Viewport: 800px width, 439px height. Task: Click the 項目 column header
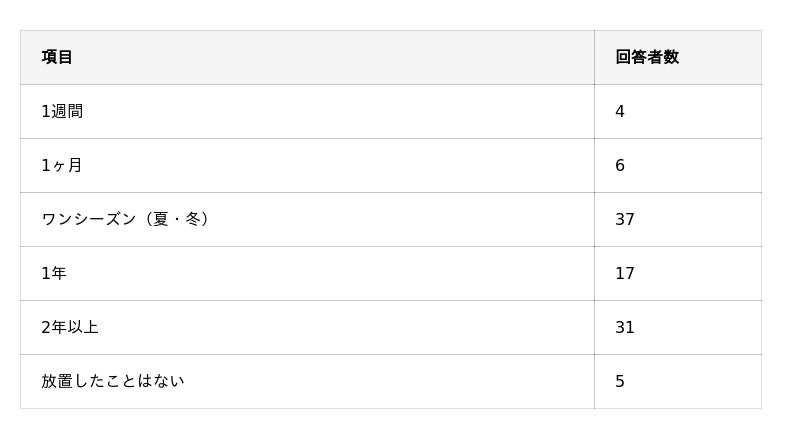tap(57, 57)
